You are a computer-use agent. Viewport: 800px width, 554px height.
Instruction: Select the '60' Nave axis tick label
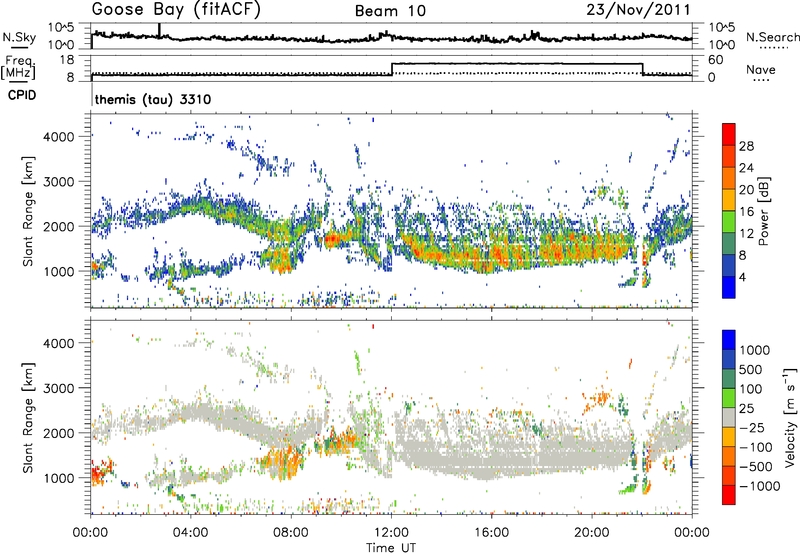click(716, 60)
